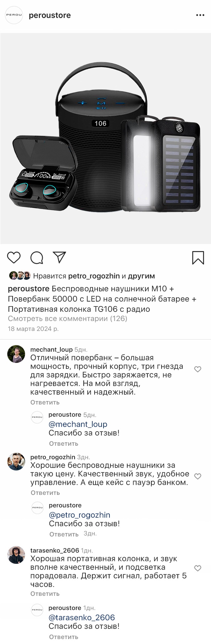Reply to tarasenko_2606's speaker comment
The width and height of the screenshot is (211, 644).
point(45,594)
